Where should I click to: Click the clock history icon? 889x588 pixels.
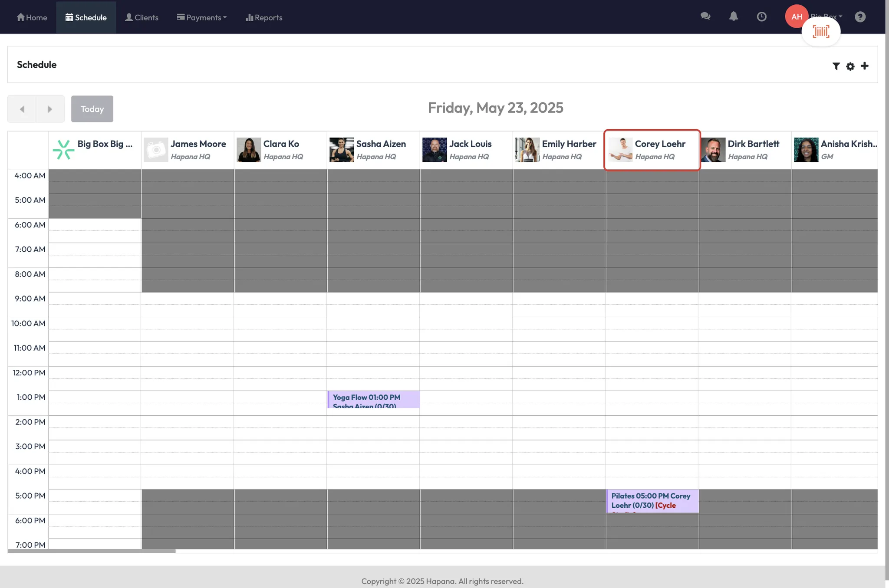click(x=761, y=16)
